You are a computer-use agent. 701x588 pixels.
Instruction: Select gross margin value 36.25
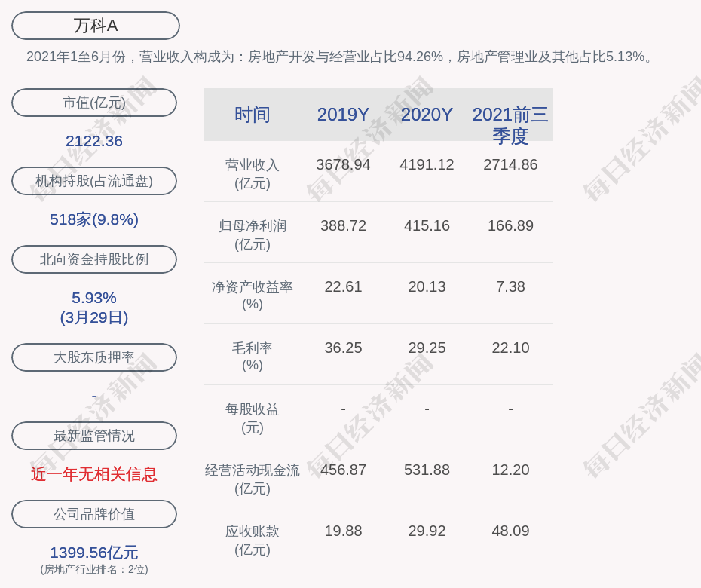click(x=344, y=348)
